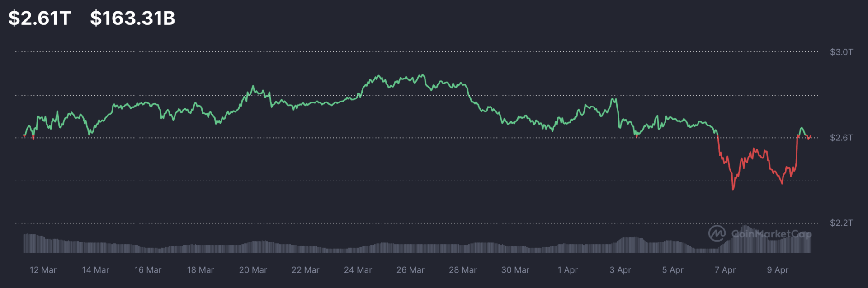Image resolution: width=868 pixels, height=288 pixels.
Task: Pick the 20 Mar date label
Action: pyautogui.click(x=253, y=270)
